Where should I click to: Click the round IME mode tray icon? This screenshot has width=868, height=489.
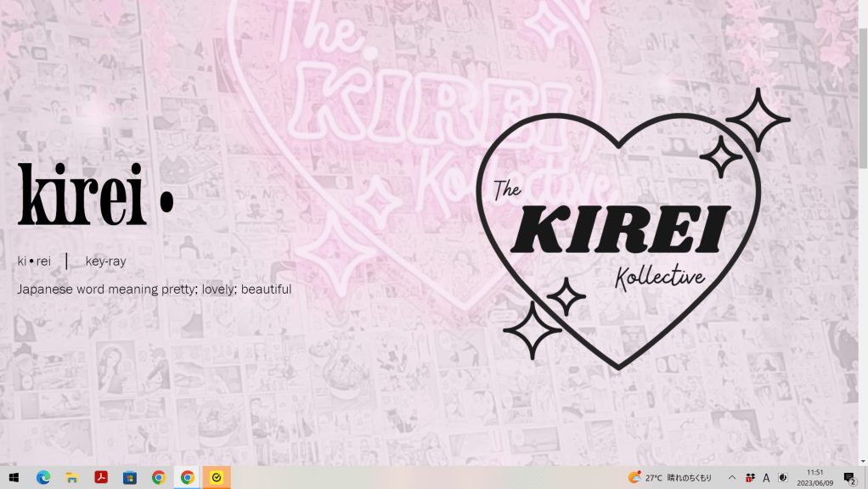click(782, 478)
